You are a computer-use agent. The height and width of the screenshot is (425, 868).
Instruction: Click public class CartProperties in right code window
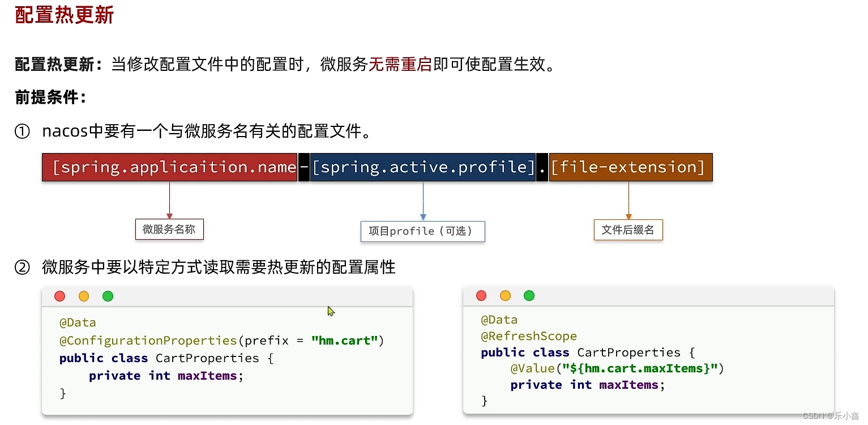588,352
